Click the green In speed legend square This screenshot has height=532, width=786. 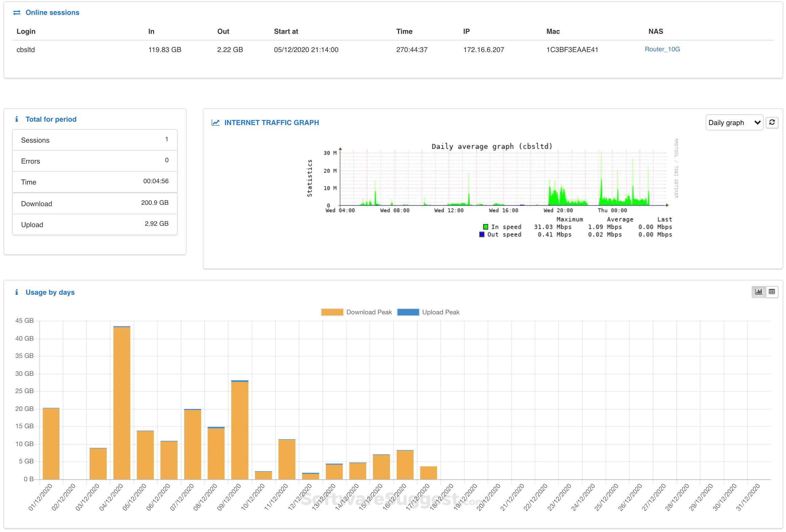point(485,226)
